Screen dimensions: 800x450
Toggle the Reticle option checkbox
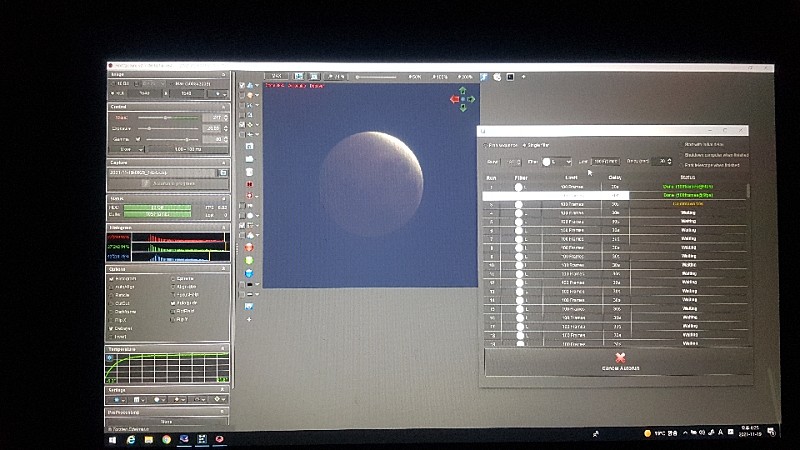pos(111,295)
